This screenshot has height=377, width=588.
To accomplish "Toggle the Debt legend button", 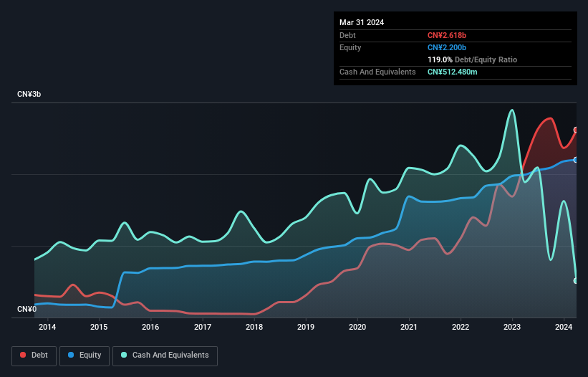I will click(x=34, y=355).
